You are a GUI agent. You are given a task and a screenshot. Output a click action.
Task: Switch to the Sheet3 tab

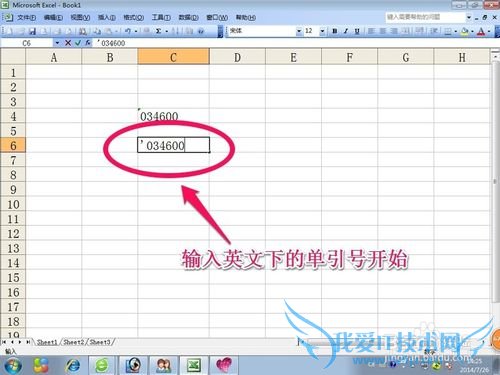click(x=100, y=342)
